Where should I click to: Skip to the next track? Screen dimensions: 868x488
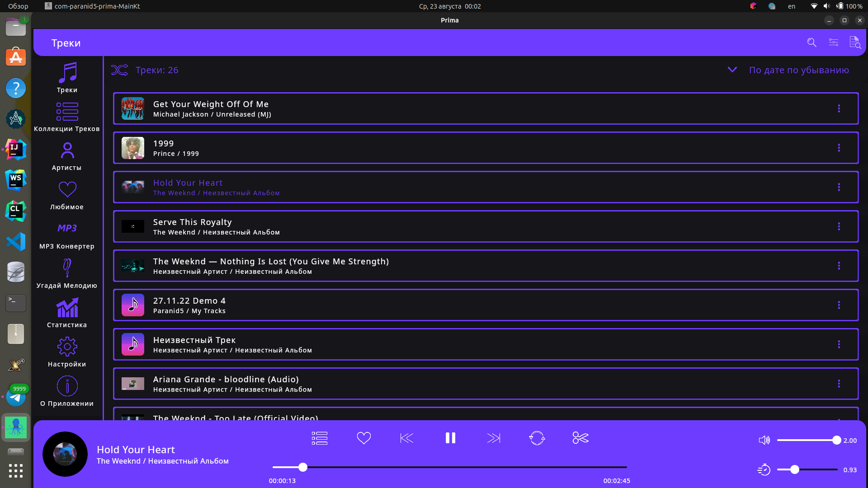(x=493, y=438)
